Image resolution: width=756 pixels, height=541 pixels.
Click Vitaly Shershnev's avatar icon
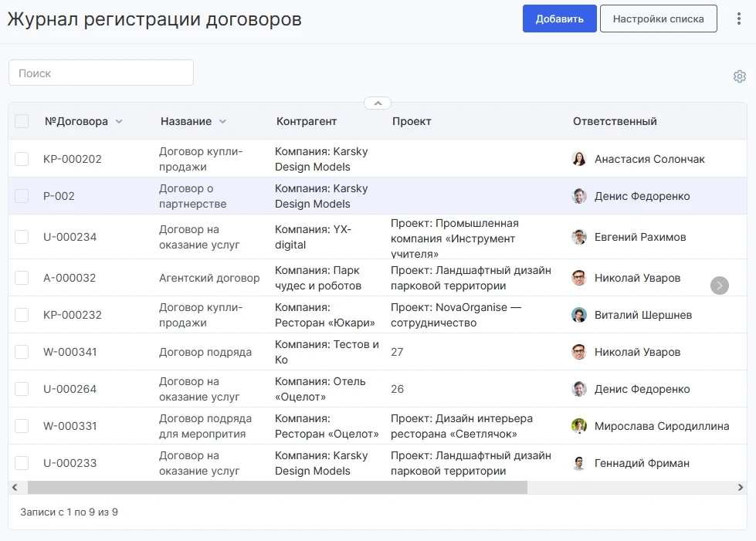click(x=579, y=315)
